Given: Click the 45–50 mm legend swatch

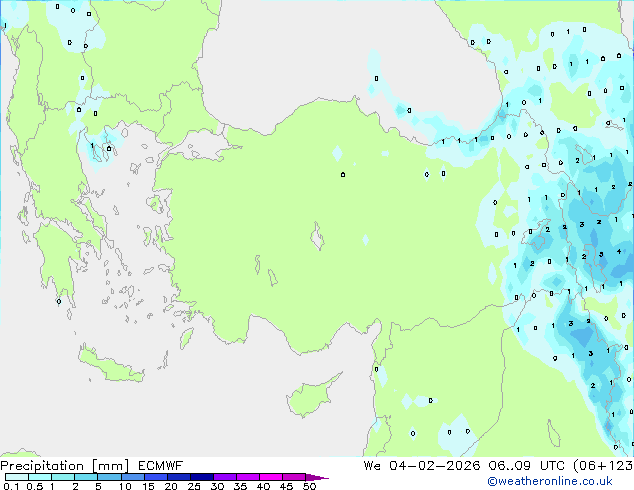Looking at the screenshot, I should pyautogui.click(x=294, y=477).
